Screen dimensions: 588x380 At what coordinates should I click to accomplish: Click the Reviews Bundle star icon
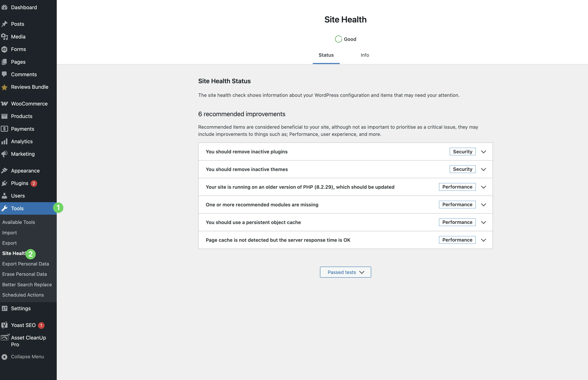tap(4, 87)
